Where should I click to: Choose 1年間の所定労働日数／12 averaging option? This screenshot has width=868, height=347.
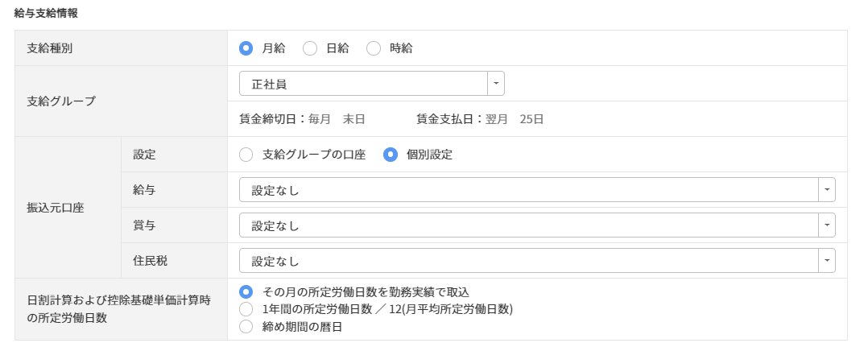[246, 309]
